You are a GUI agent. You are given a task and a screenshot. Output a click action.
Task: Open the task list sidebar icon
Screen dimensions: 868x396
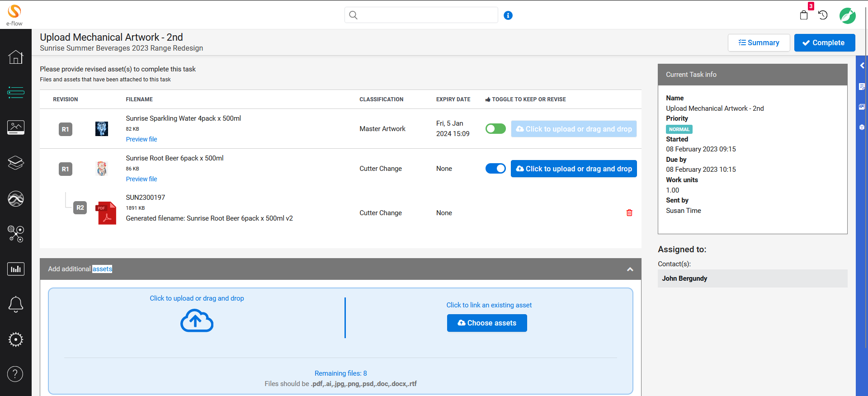coord(15,92)
